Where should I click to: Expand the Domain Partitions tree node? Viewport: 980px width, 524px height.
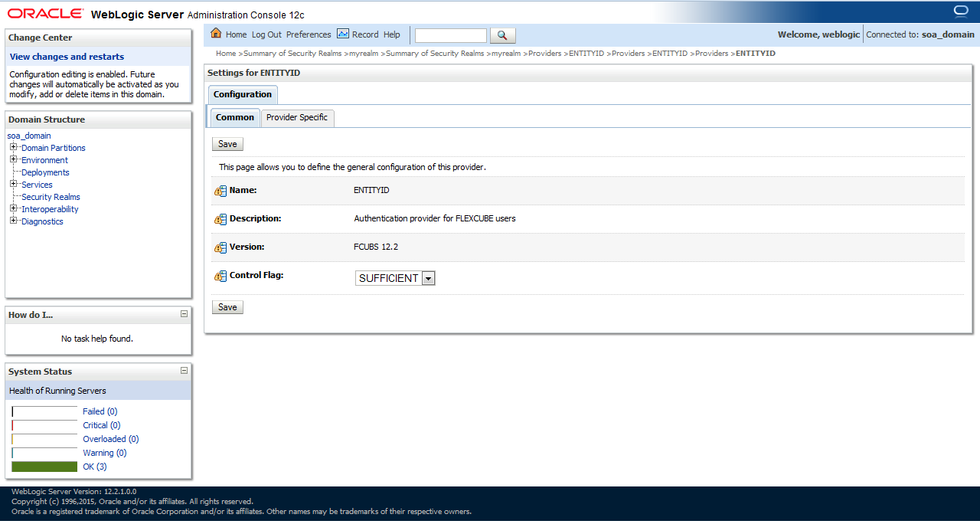click(13, 147)
